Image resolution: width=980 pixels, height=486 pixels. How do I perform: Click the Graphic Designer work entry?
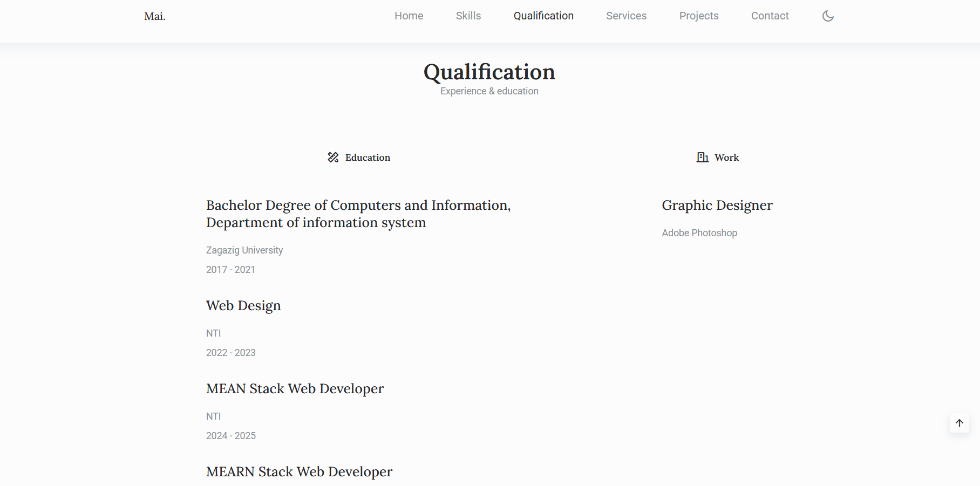[x=717, y=206]
